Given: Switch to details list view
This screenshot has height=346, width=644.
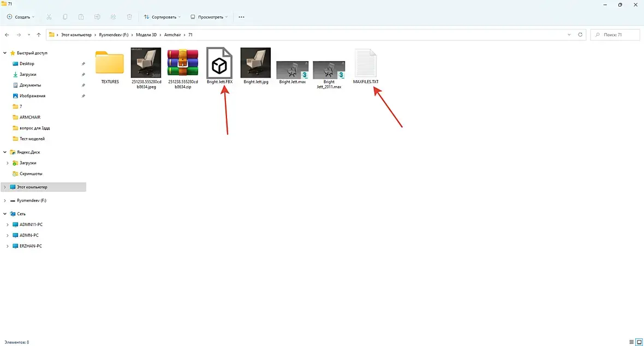Looking at the screenshot, I should (x=631, y=342).
